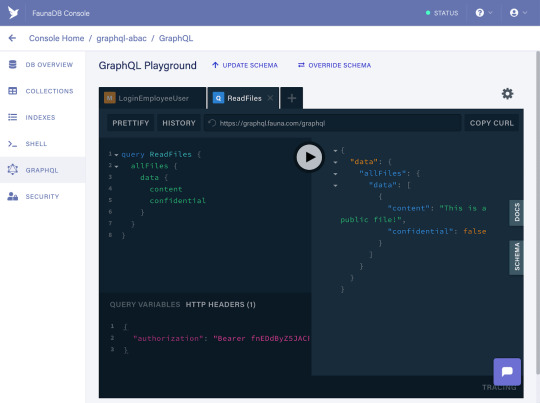This screenshot has width=540, height=403.
Task: Open the query HISTORY
Action: point(179,123)
